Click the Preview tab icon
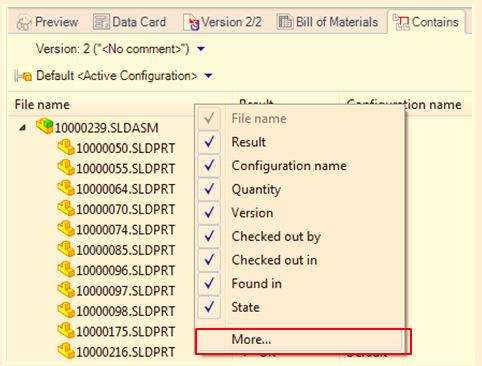The width and height of the screenshot is (482, 366). click(x=24, y=23)
